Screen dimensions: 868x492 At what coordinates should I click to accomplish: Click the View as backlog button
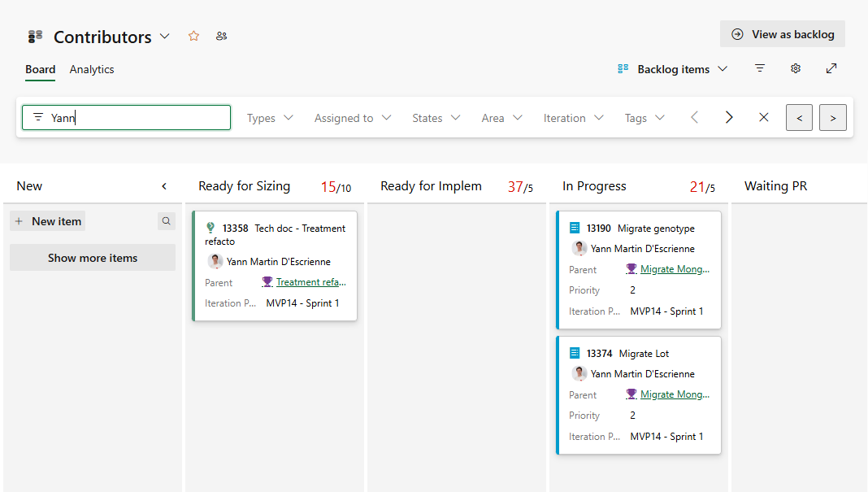pyautogui.click(x=782, y=34)
